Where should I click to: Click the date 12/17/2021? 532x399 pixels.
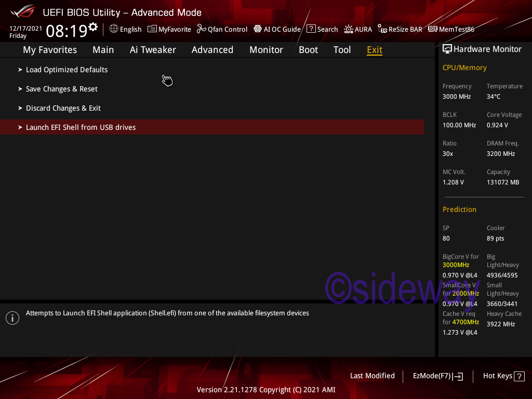point(26,29)
